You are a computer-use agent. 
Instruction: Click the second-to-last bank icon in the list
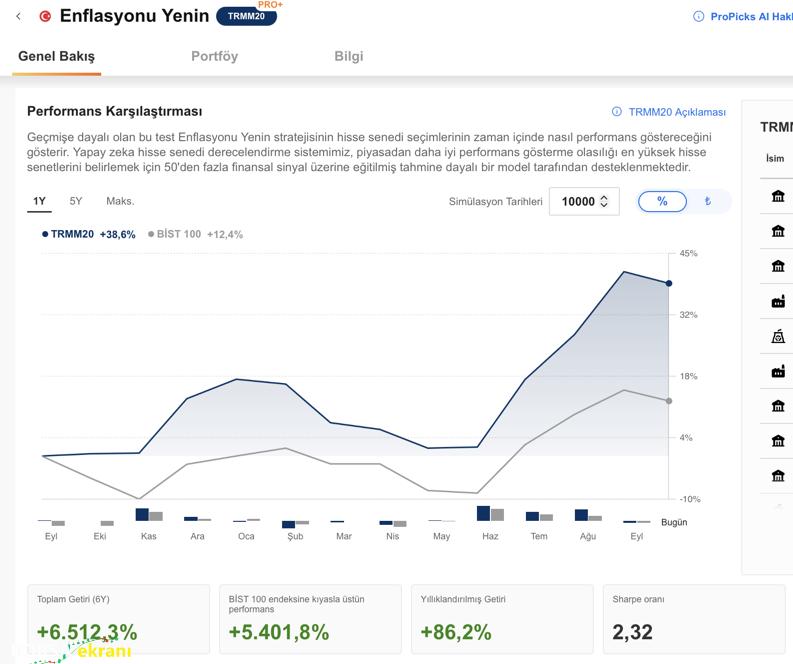[x=778, y=441]
